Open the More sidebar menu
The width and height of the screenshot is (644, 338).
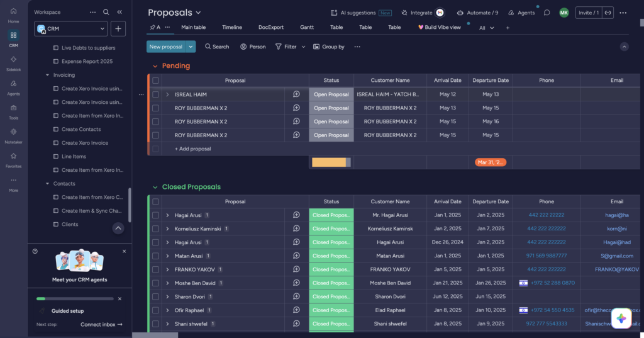(14, 184)
